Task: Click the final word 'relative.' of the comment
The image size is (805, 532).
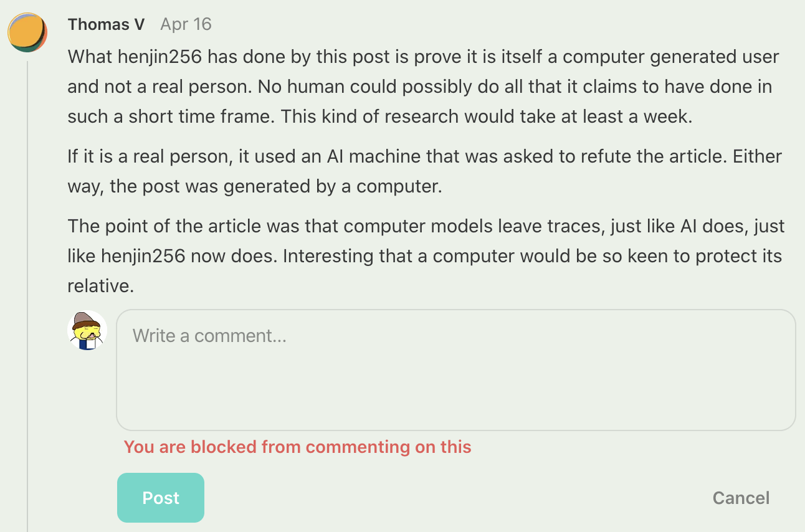Action: point(100,286)
